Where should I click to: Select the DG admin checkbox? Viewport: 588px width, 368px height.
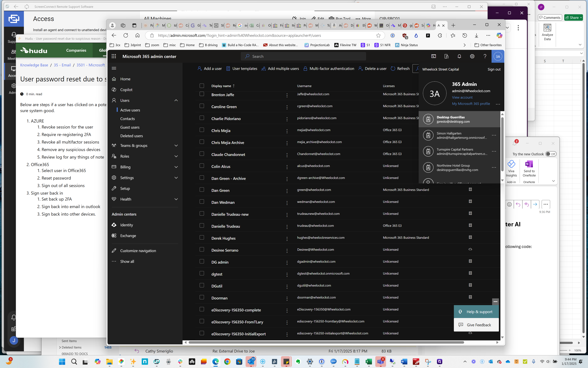tap(202, 261)
